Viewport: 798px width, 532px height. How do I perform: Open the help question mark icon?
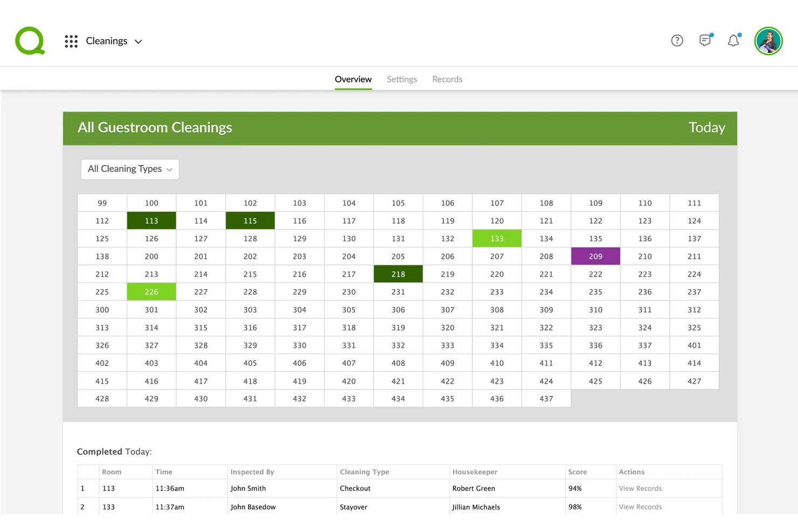(677, 40)
